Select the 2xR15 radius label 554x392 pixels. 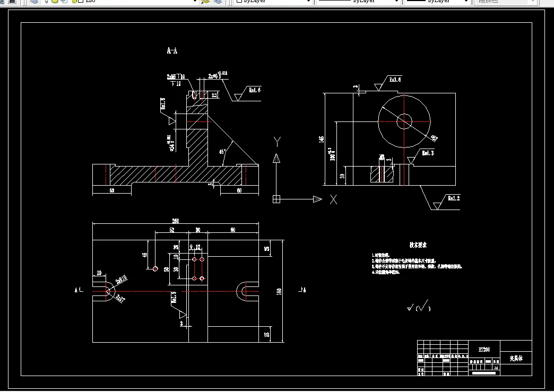point(121,280)
